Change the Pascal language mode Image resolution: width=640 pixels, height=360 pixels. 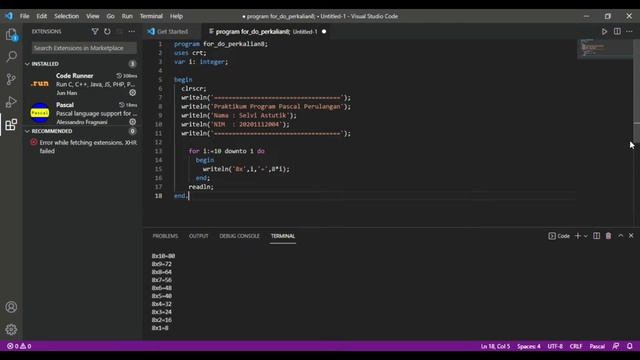click(x=597, y=346)
